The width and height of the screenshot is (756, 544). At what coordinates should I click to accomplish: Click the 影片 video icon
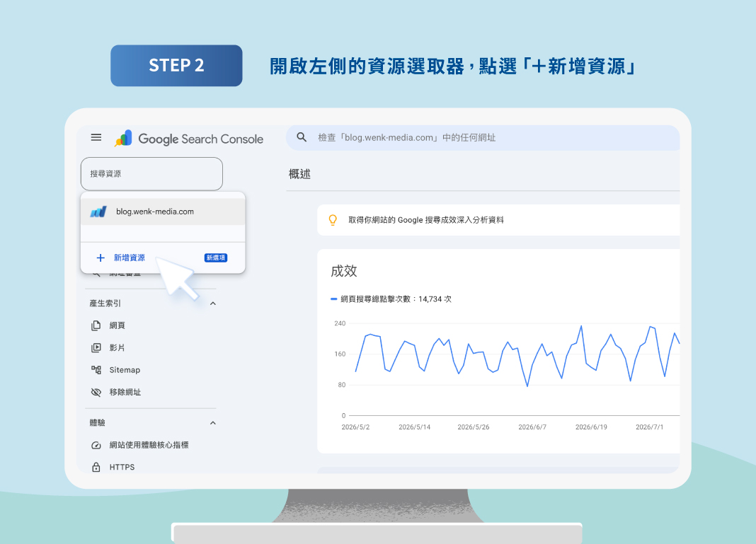[x=96, y=348]
